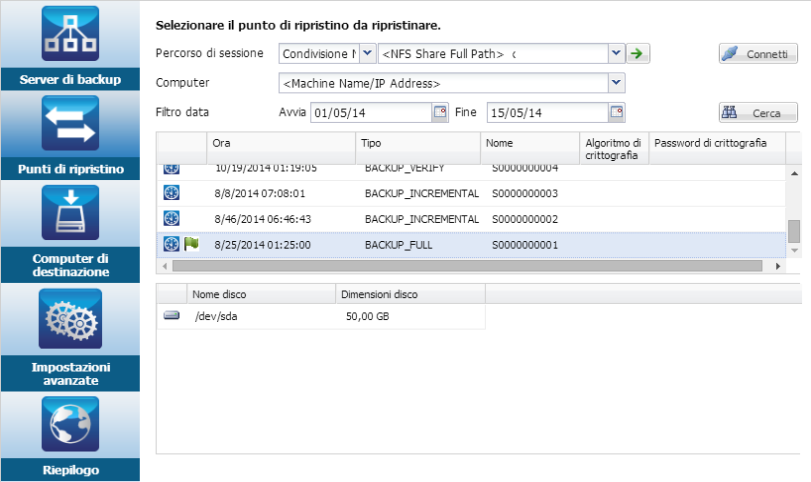811x482 pixels.
Task: Click the /dev/sda disk name
Action: [216, 317]
